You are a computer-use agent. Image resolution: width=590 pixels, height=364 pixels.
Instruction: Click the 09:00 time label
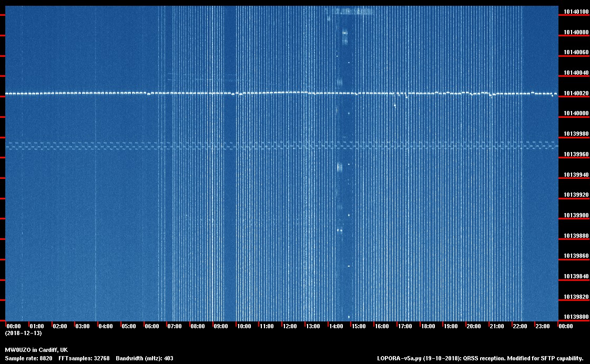click(220, 326)
